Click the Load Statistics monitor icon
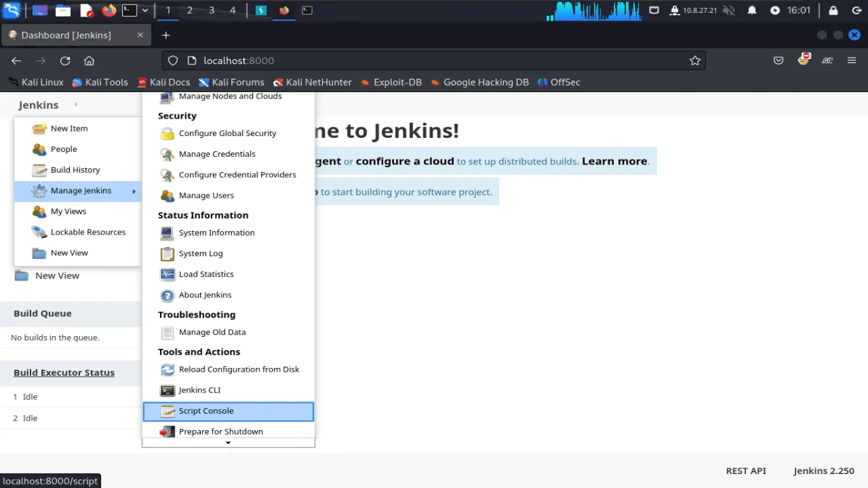The width and height of the screenshot is (868, 488). [167, 274]
